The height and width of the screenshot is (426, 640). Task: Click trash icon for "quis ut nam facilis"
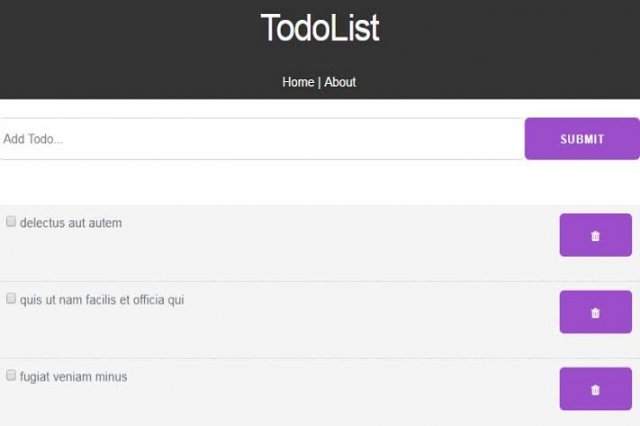coord(596,312)
